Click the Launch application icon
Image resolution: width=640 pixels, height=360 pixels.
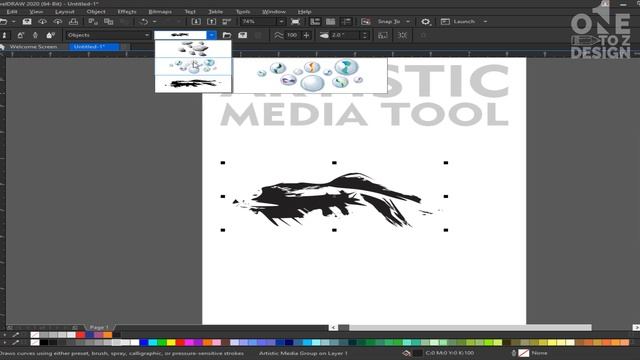coord(445,21)
